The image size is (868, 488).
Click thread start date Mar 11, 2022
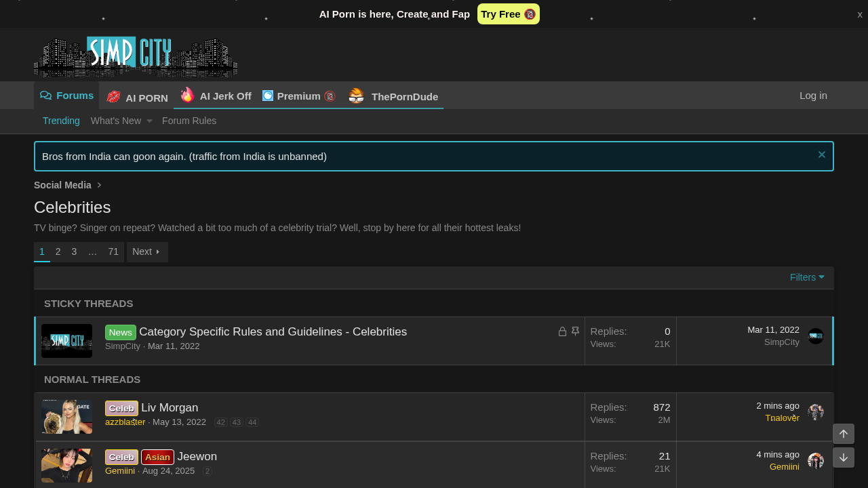[174, 346]
